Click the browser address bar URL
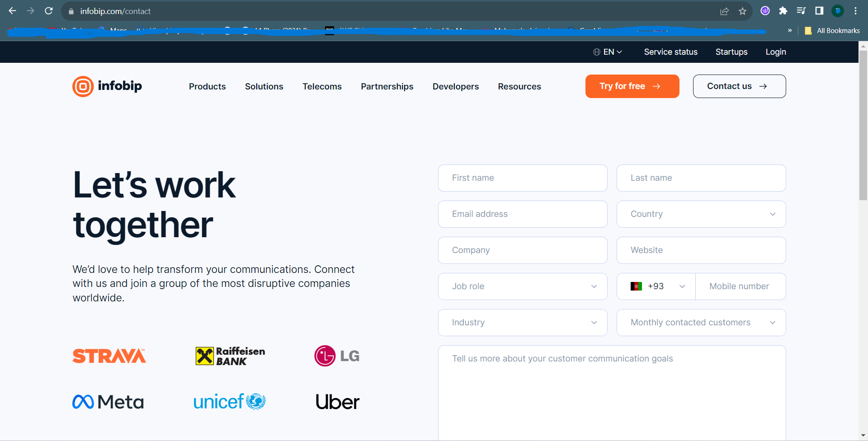The image size is (868, 441). point(115,11)
